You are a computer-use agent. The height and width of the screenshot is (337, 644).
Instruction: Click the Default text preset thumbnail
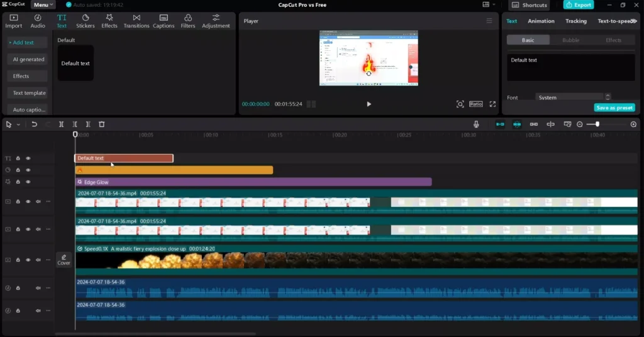(x=75, y=63)
